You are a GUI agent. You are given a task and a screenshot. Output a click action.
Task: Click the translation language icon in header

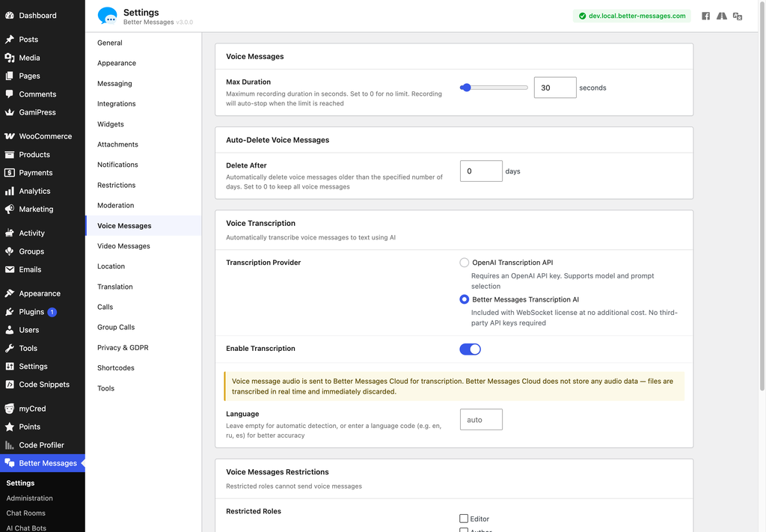tap(738, 16)
